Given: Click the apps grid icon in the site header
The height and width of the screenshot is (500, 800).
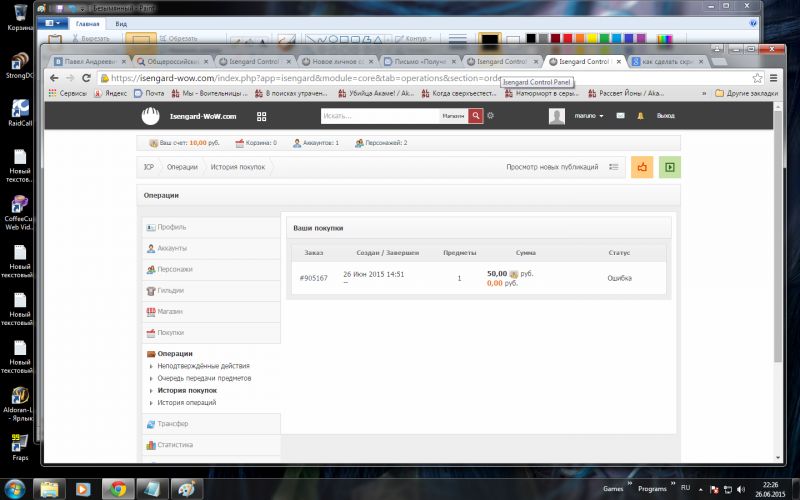Looking at the screenshot, I should tap(262, 116).
